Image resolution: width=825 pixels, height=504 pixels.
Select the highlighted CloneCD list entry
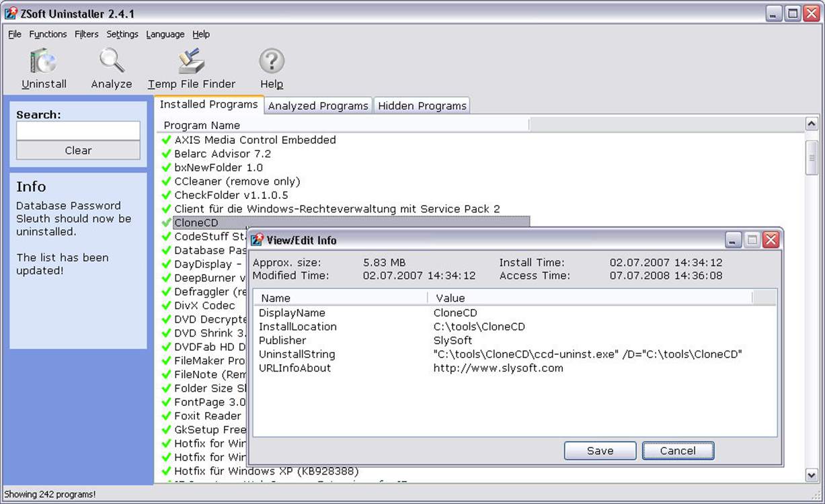point(351,222)
